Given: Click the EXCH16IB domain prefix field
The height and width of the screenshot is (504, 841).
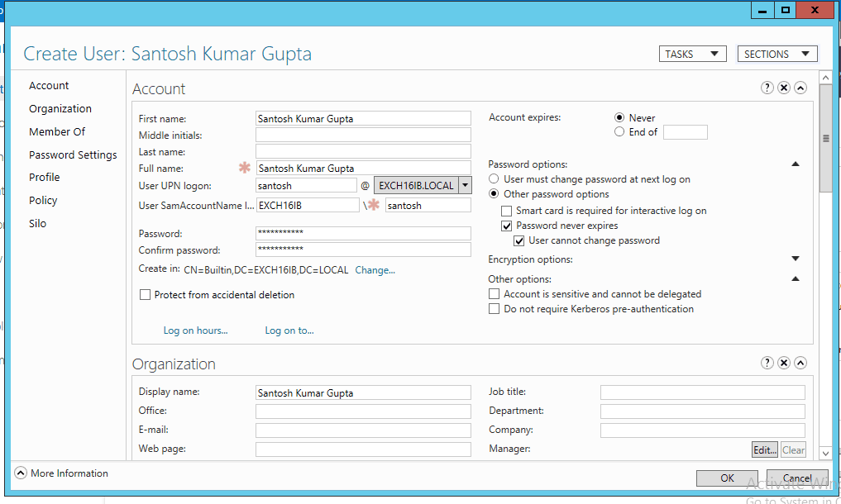Looking at the screenshot, I should click(308, 206).
